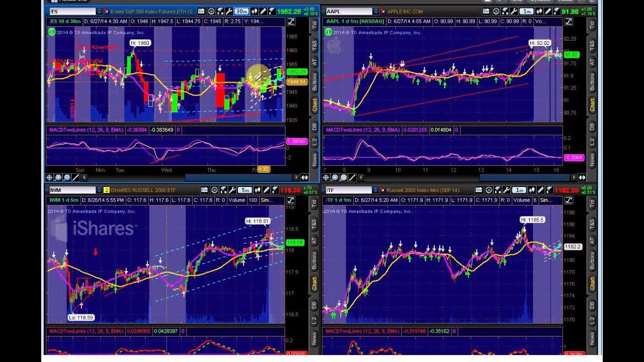Open candlestick chart style on /TF chart
This screenshot has height=362, width=644.
pyautogui.click(x=532, y=190)
